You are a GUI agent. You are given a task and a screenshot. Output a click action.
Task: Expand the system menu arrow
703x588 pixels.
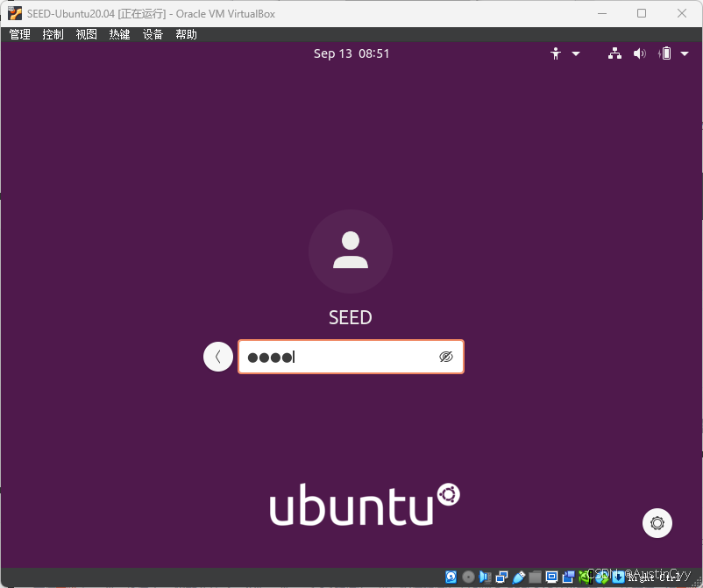click(685, 53)
